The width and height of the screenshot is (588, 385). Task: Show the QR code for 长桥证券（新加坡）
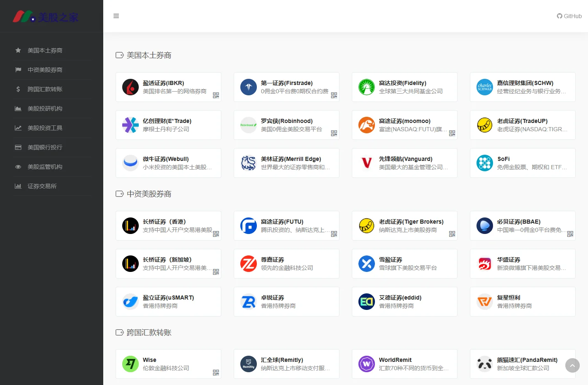(216, 272)
